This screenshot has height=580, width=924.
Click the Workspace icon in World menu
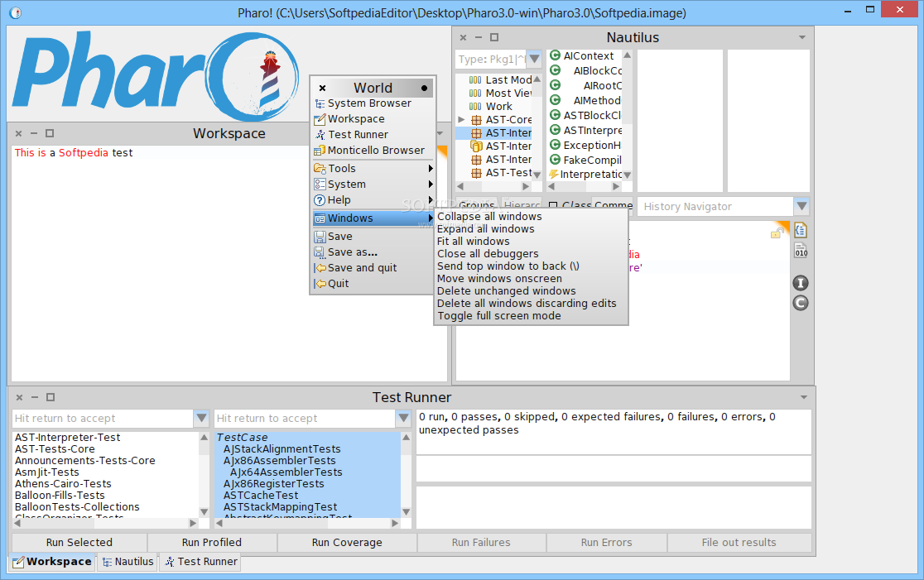coord(320,119)
